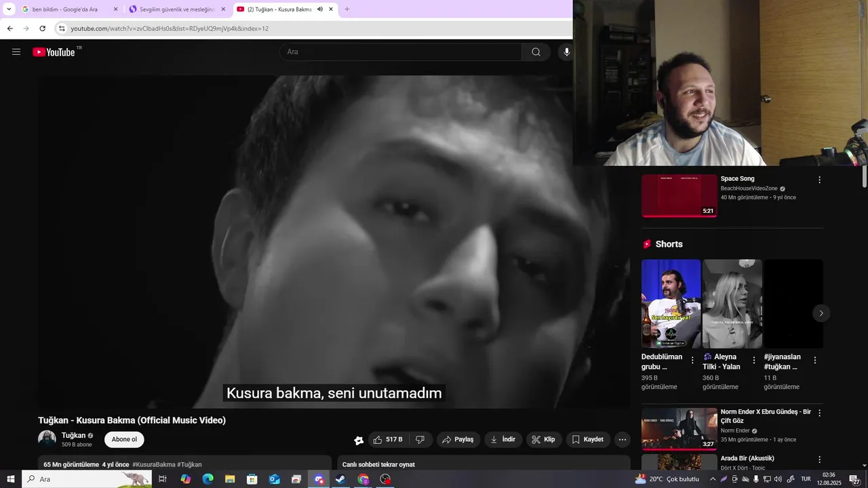Expand the hidden system tray icons chevron
This screenshot has width=868, height=488.
point(712,479)
